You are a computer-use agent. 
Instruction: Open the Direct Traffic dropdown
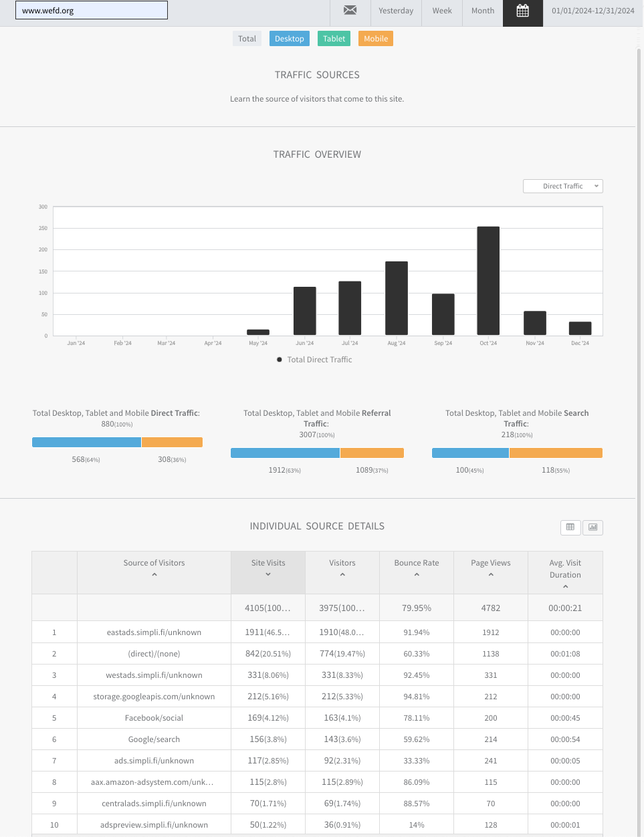click(x=563, y=186)
